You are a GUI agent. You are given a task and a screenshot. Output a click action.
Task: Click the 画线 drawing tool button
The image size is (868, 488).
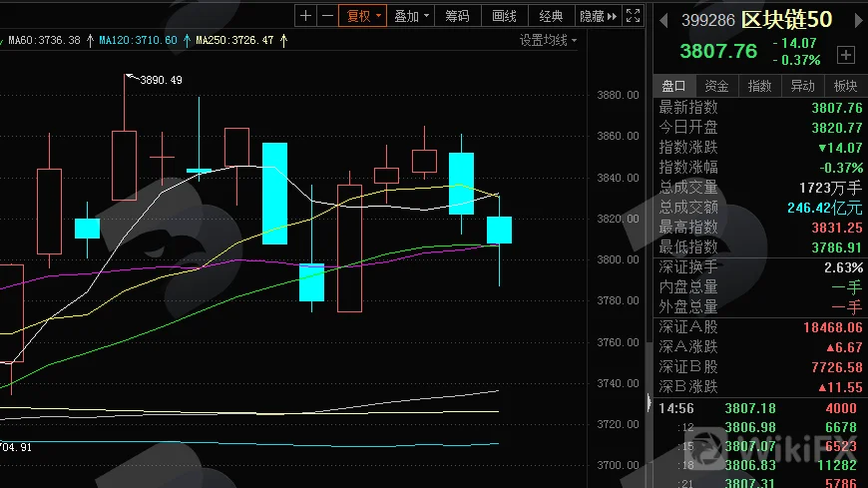pos(504,16)
